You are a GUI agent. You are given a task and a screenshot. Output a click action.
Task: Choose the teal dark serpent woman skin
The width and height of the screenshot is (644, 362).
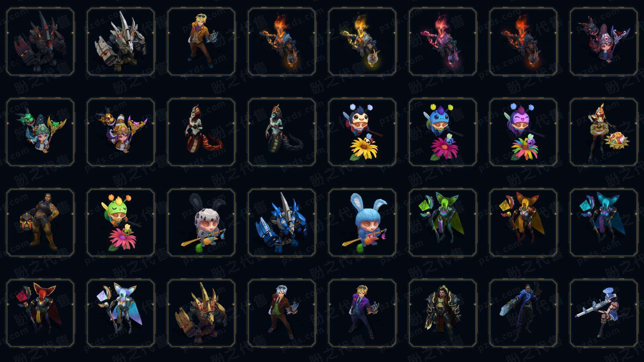click(x=282, y=132)
